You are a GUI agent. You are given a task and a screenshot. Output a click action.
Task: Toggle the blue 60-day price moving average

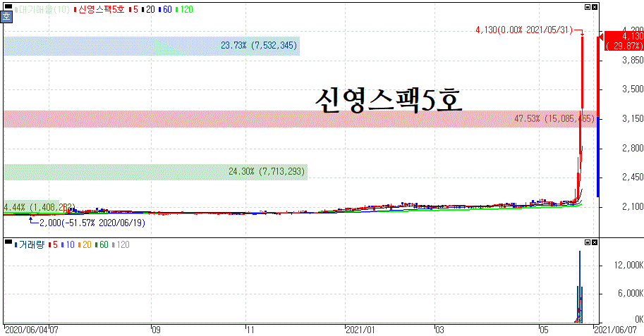tap(165, 9)
